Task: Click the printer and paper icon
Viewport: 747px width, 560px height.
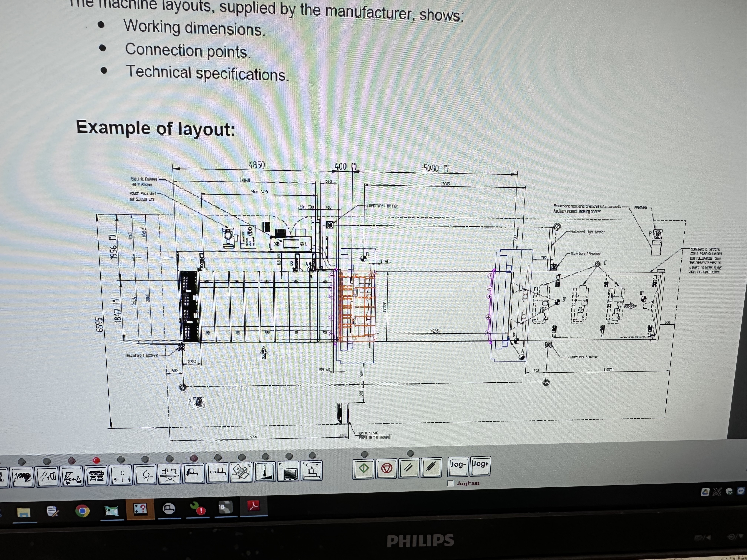Action: pos(241,471)
